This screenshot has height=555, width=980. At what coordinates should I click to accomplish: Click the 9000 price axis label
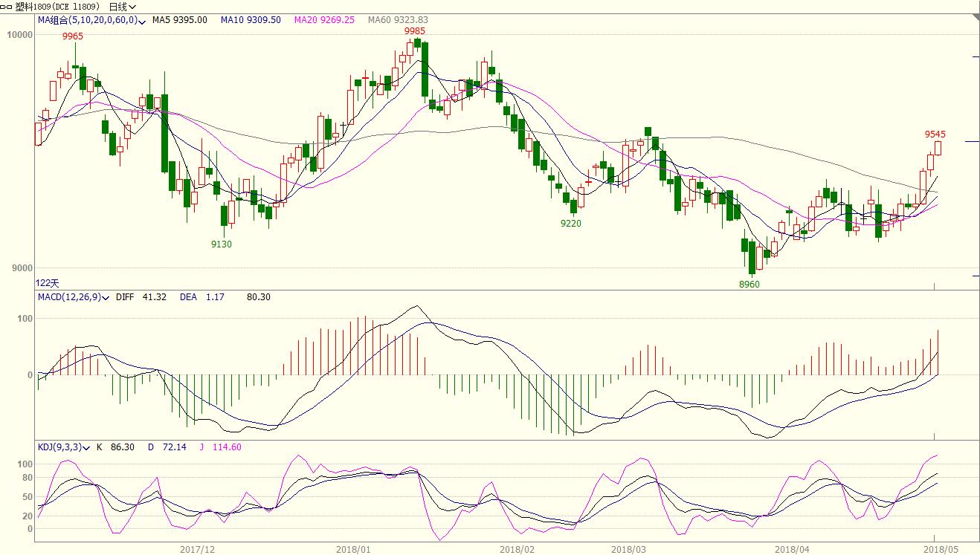pos(22,268)
